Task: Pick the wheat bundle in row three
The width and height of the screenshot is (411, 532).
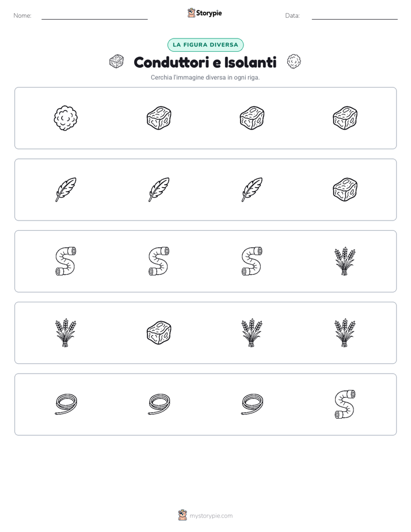Action: pos(345,261)
